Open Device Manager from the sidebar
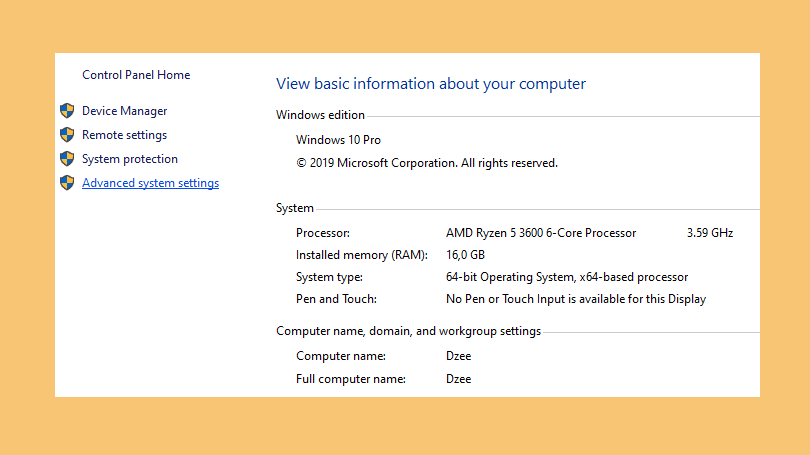The height and width of the screenshot is (455, 810). [124, 111]
